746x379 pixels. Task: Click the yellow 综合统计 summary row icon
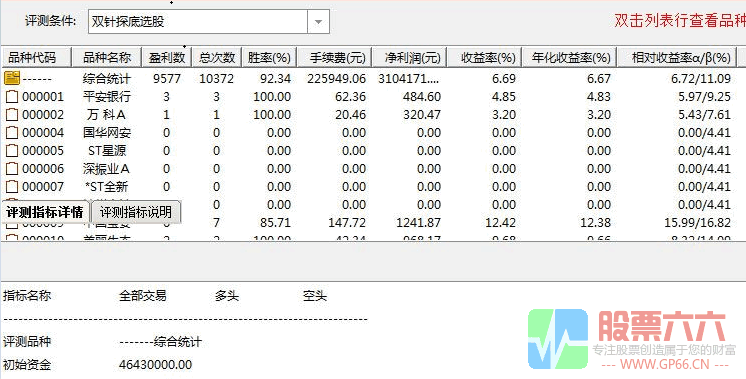click(12, 78)
